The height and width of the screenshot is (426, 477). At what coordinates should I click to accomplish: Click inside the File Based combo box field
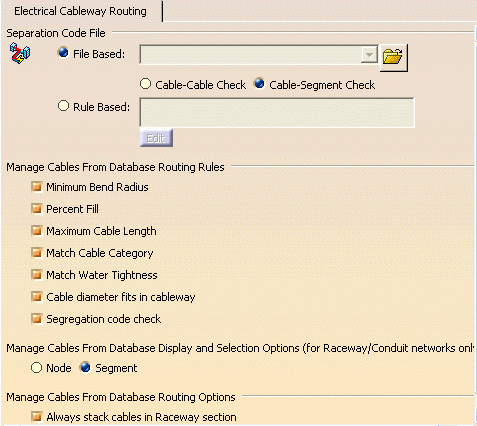tap(251, 55)
